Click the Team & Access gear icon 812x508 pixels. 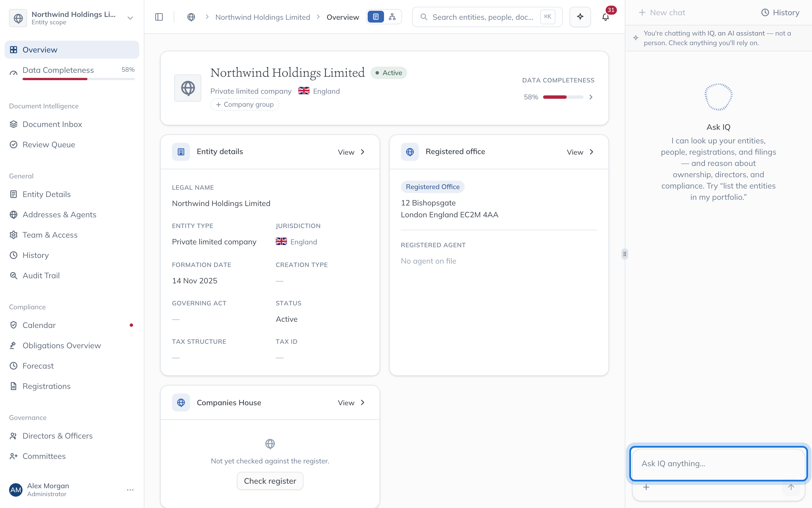click(x=14, y=235)
